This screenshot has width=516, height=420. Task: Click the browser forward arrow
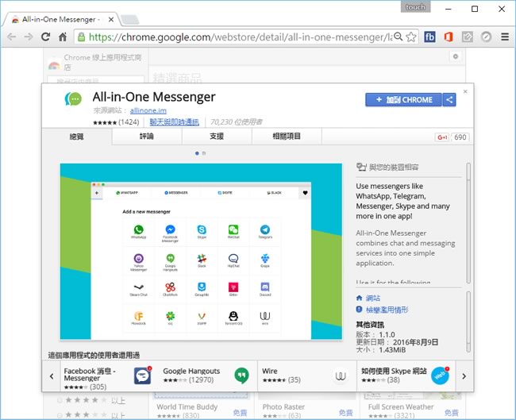[x=29, y=37]
